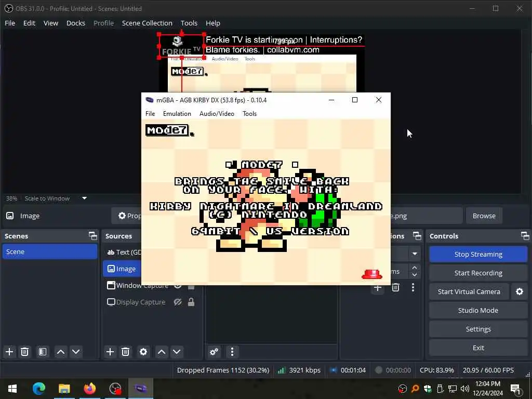Image resolution: width=532 pixels, height=399 pixels.
Task: Undock the Controls panel
Action: tap(525, 236)
